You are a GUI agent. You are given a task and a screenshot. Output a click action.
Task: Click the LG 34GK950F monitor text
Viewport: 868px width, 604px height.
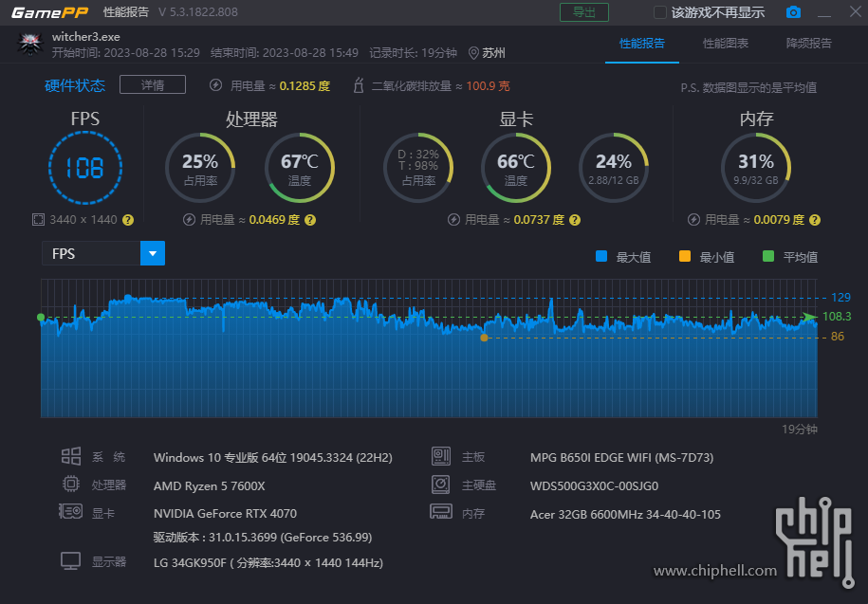[268, 563]
